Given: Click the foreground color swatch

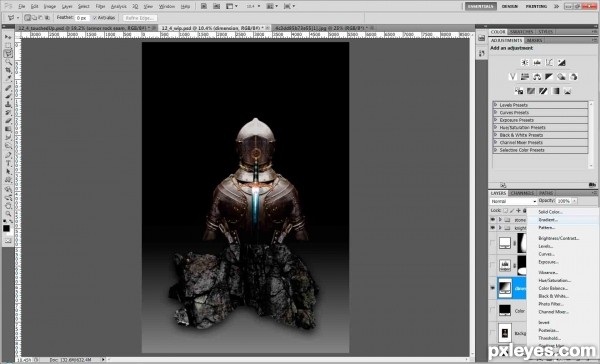Looking at the screenshot, I should point(6,229).
